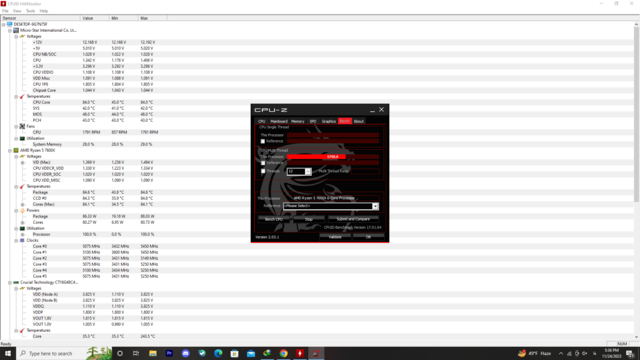Viewport: 640px width, 360px height.
Task: Click the CPU-Z taskbar icon
Action: pyautogui.click(x=316, y=353)
